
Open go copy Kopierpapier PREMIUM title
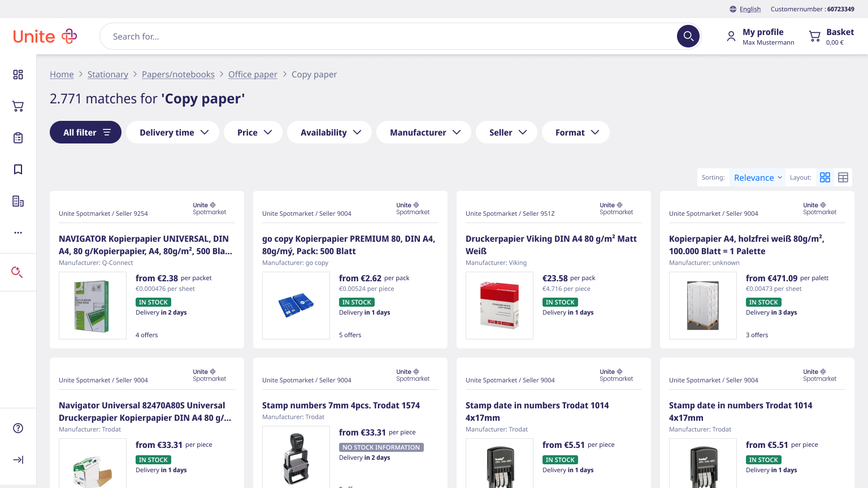tap(349, 245)
